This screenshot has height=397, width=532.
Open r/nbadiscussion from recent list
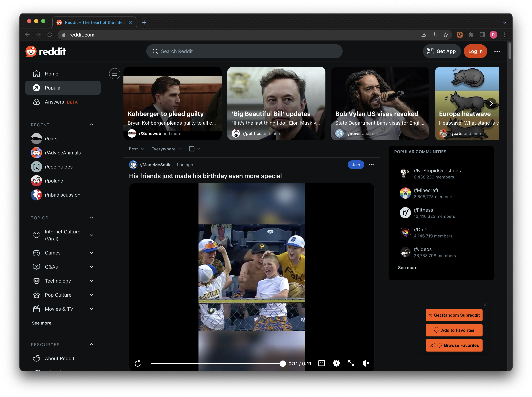[63, 195]
